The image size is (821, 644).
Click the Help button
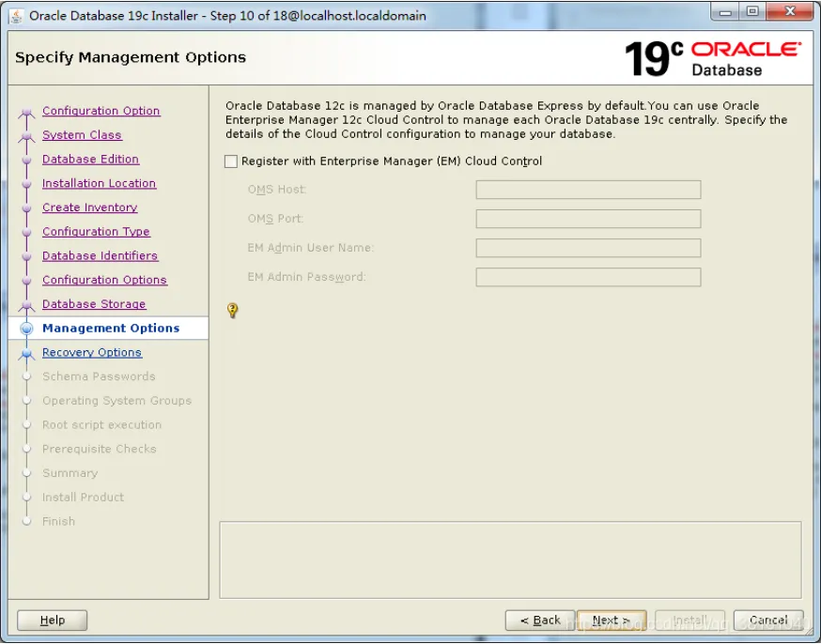(x=53, y=620)
